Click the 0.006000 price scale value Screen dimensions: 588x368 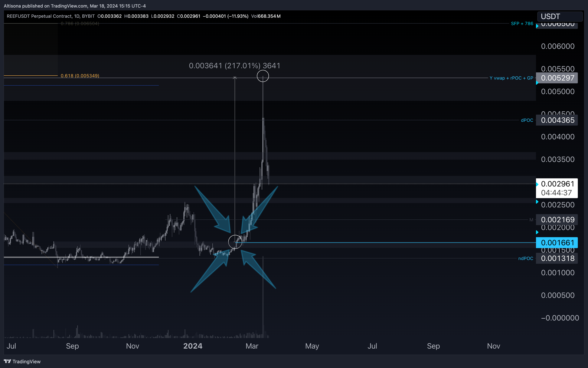(x=558, y=46)
